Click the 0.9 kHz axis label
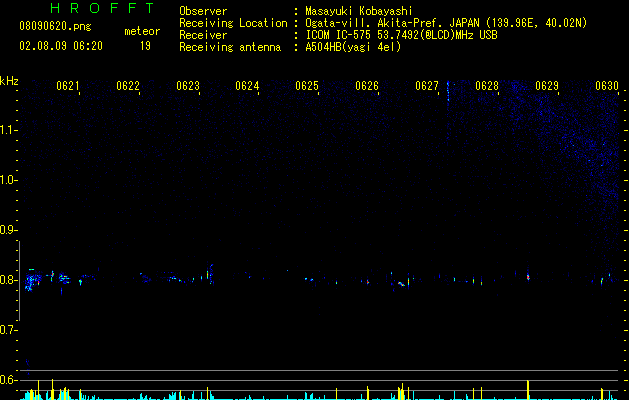Viewport: 629px width, 400px height. [8, 230]
